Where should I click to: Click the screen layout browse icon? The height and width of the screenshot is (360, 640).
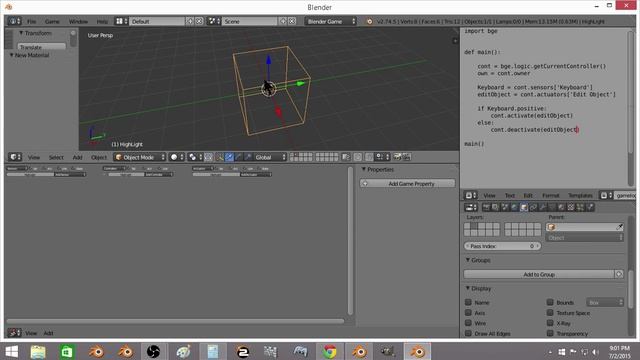click(x=121, y=21)
